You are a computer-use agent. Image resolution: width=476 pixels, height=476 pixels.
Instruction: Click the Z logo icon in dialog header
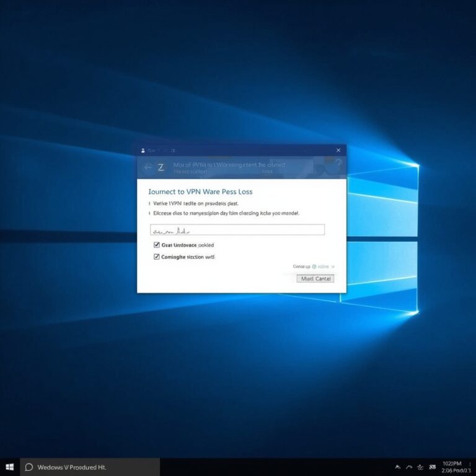pos(161,167)
